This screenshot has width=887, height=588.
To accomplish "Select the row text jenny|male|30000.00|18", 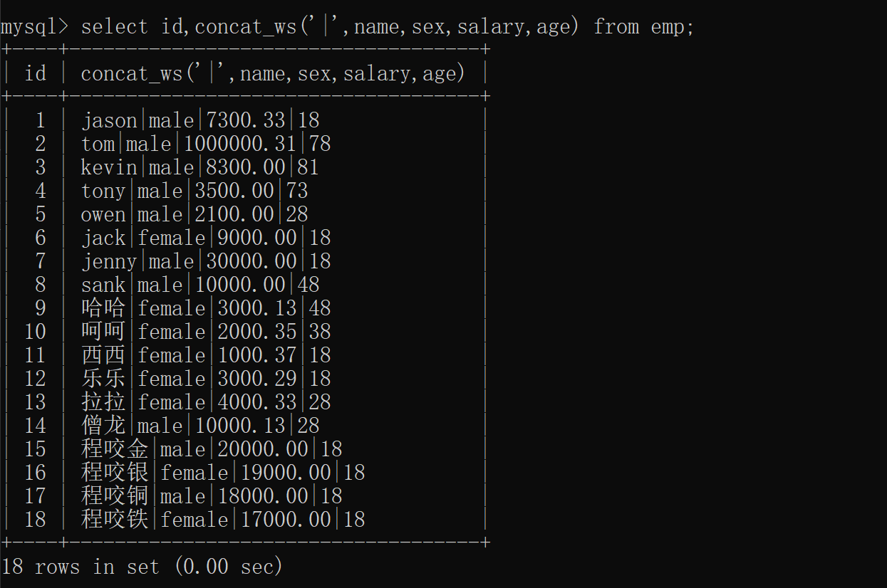I will click(206, 261).
